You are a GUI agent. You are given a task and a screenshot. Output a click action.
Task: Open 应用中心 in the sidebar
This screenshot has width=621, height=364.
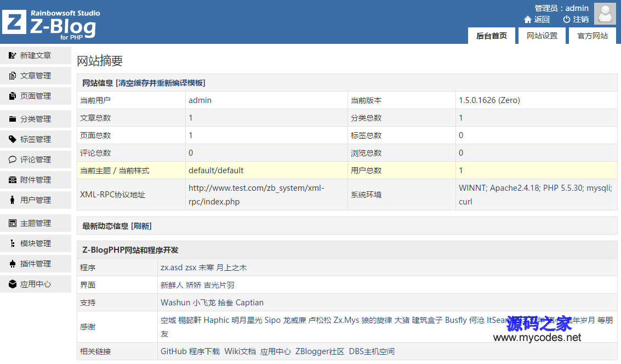(36, 284)
